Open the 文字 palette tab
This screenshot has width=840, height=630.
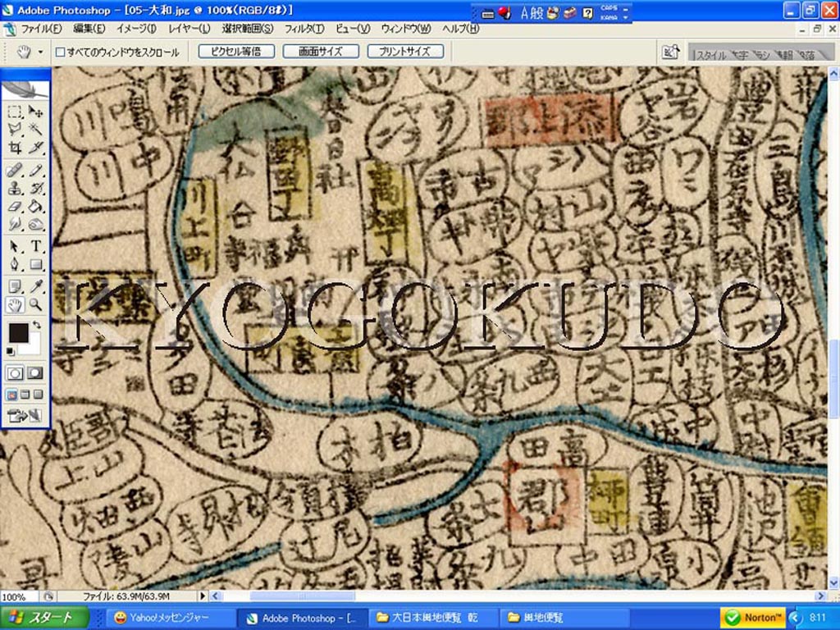click(x=742, y=55)
